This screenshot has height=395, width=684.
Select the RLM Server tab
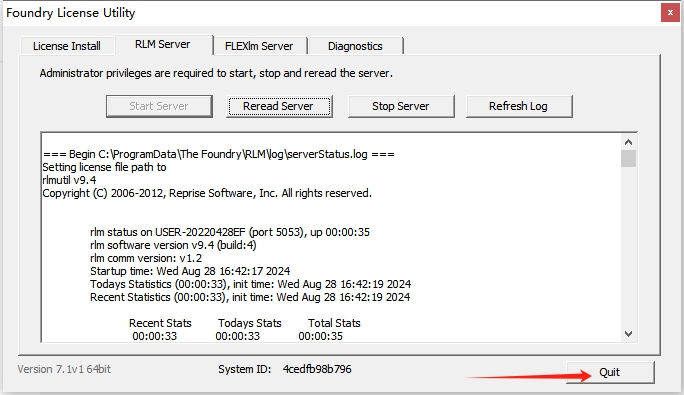click(163, 44)
